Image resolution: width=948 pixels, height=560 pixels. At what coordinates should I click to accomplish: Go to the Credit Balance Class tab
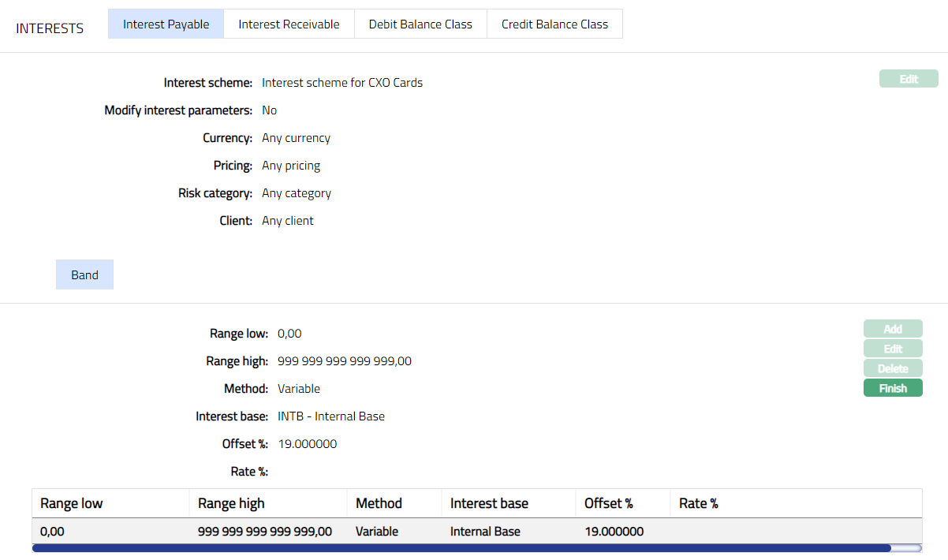[554, 24]
